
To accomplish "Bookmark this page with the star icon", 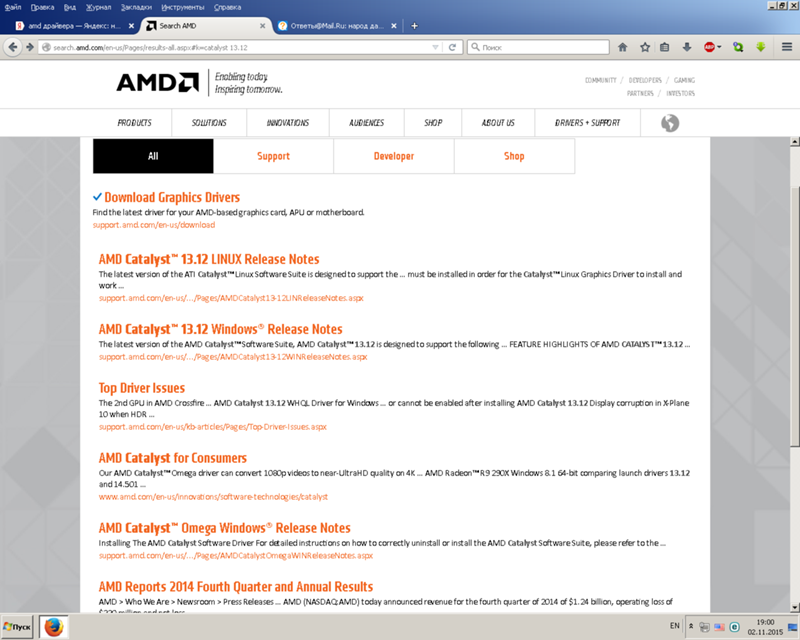I will pyautogui.click(x=645, y=47).
